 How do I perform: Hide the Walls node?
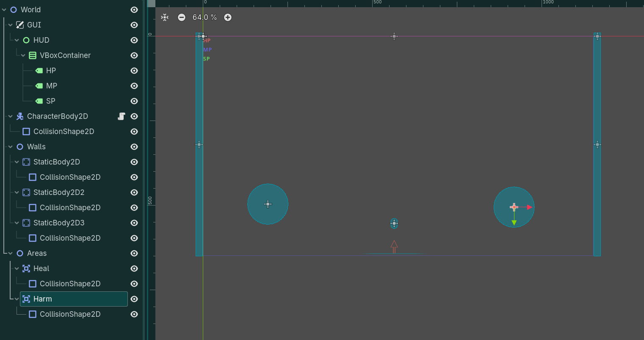134,147
